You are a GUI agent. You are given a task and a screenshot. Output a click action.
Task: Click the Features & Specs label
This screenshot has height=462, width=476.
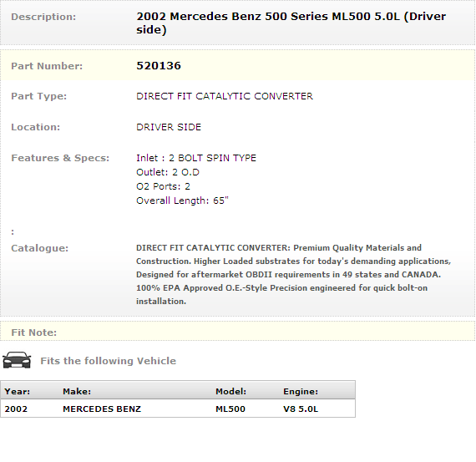[x=60, y=158]
